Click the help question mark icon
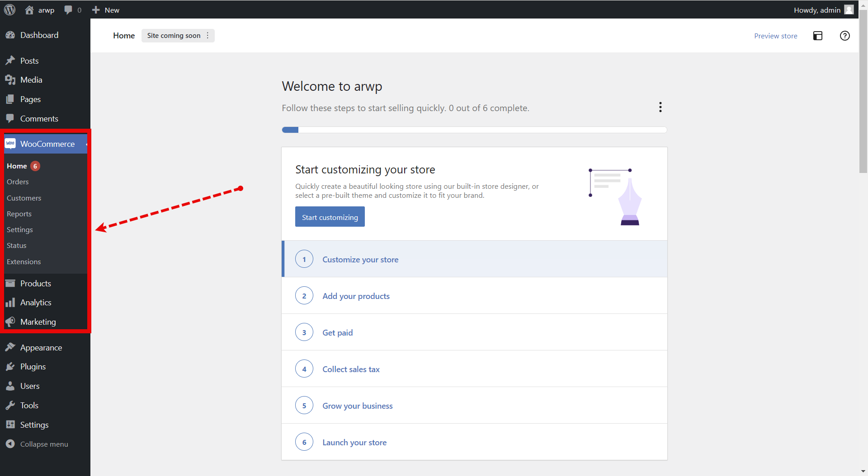Image resolution: width=868 pixels, height=476 pixels. point(844,36)
